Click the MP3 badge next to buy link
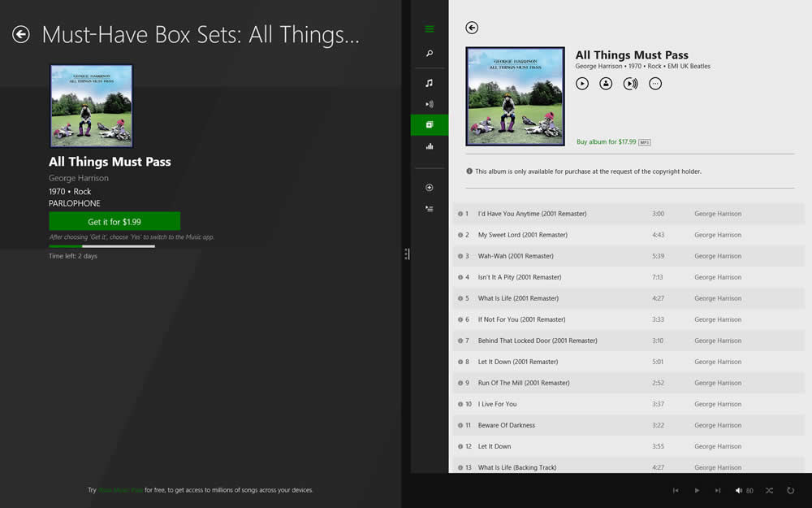The height and width of the screenshot is (508, 812). (x=644, y=142)
